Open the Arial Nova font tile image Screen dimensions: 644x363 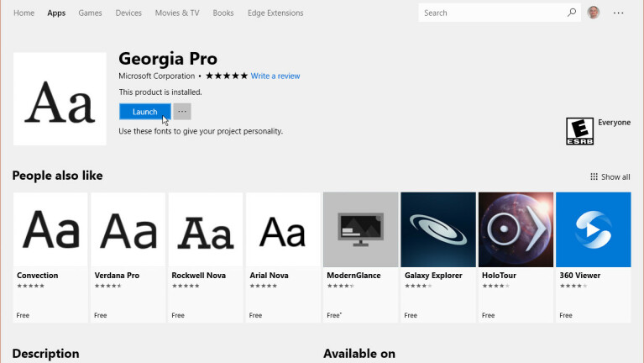[283, 229]
